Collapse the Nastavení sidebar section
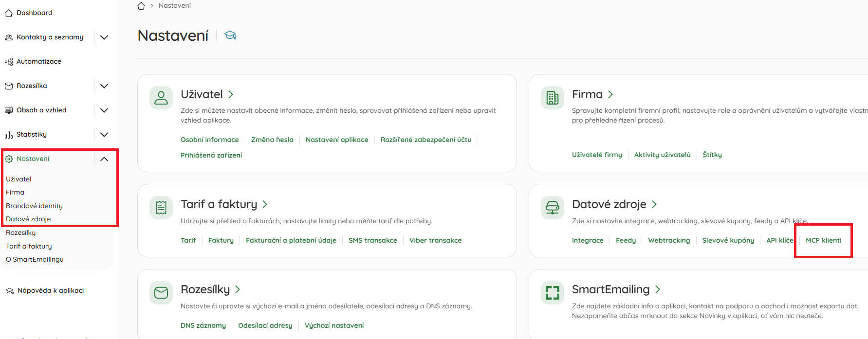The width and height of the screenshot is (868, 339). tap(104, 159)
